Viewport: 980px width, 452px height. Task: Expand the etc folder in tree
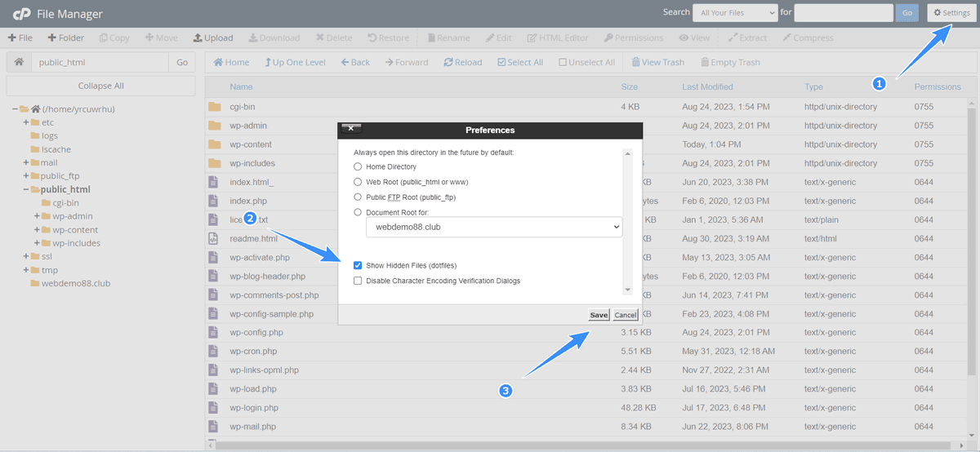pyautogui.click(x=26, y=122)
